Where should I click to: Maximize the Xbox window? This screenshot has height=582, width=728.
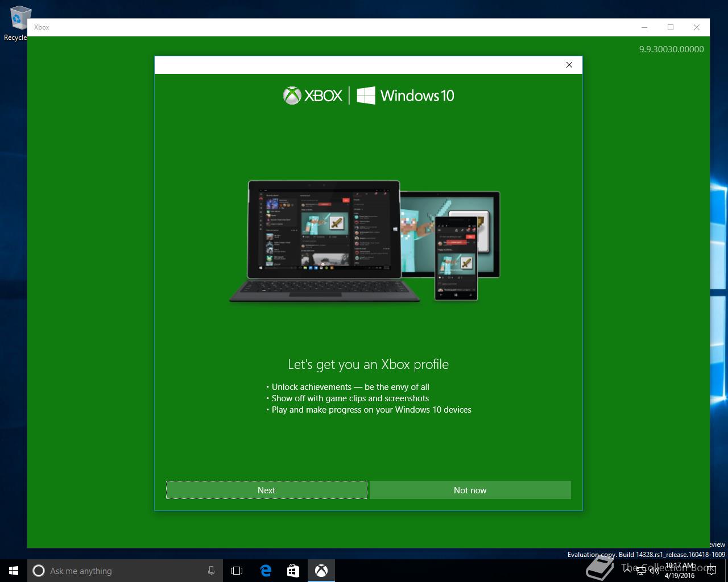[x=671, y=27]
